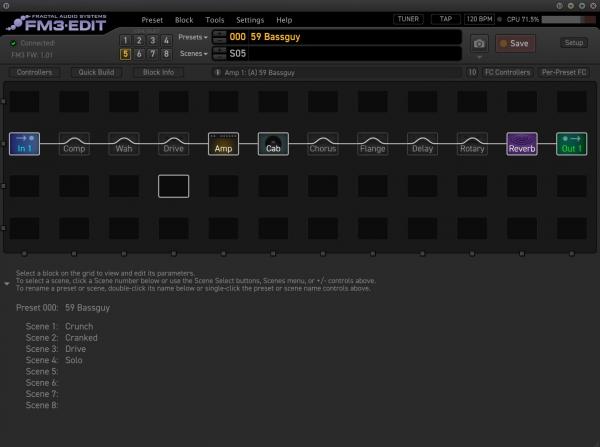The width and height of the screenshot is (600, 447).
Task: Click the green Connected status indicator
Action: [x=13, y=43]
